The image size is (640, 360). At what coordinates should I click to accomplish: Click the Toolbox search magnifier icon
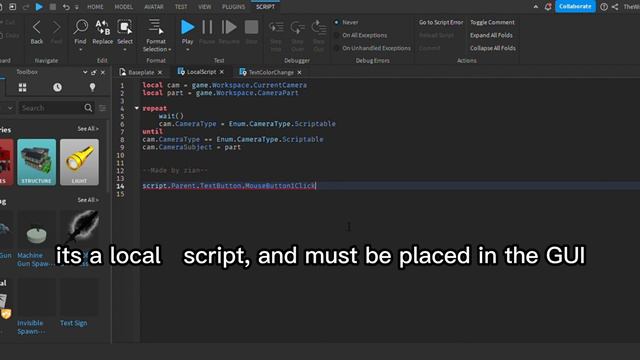tap(88, 108)
